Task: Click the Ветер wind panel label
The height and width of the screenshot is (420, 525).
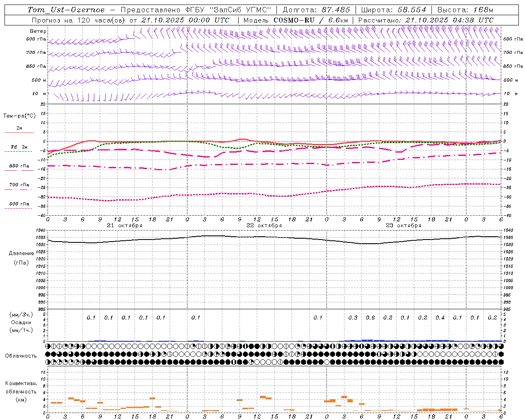Action: (x=38, y=31)
